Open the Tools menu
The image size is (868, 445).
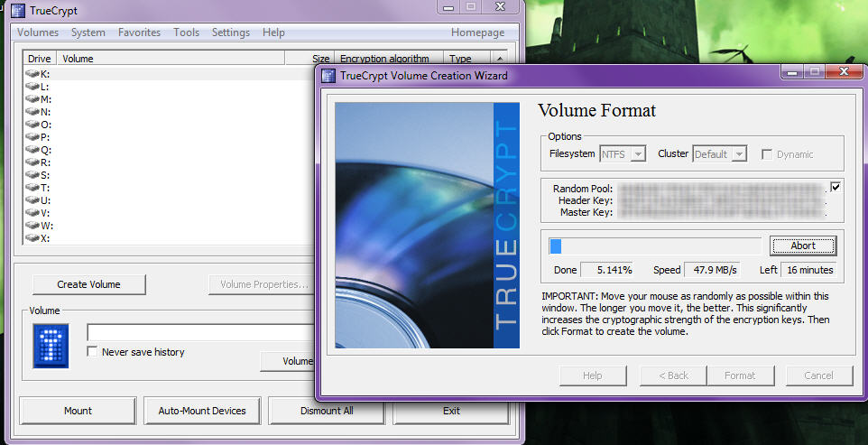pyautogui.click(x=186, y=32)
